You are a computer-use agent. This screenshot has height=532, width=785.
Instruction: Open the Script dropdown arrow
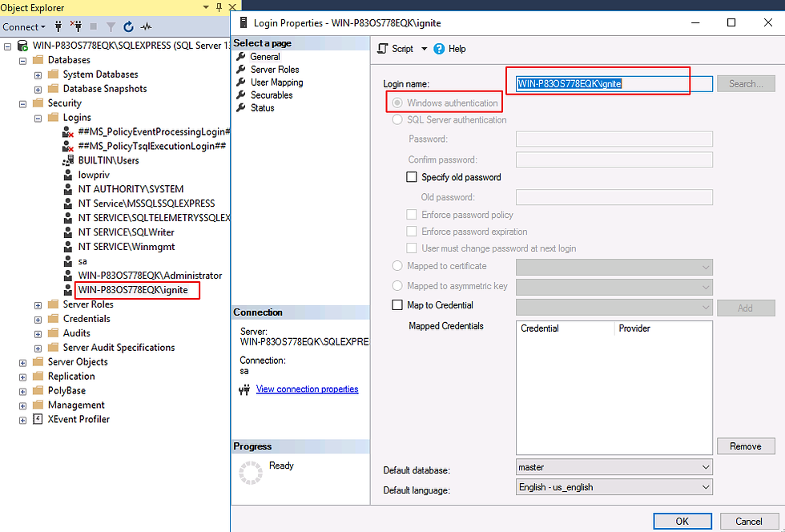click(424, 49)
